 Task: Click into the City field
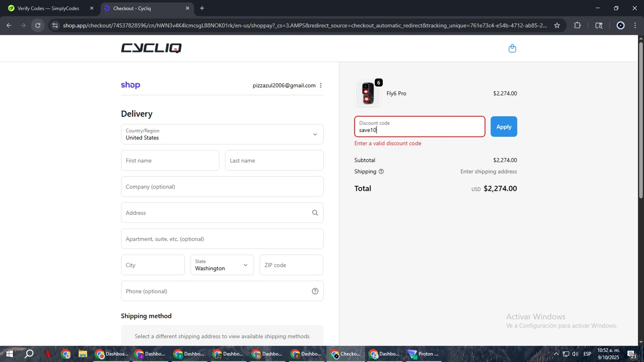pos(153,265)
